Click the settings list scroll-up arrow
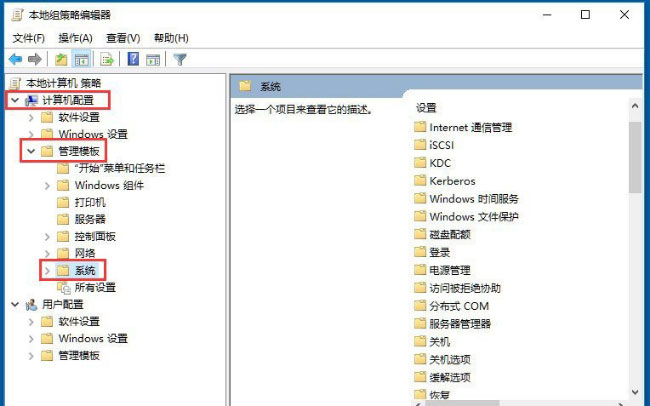This screenshot has width=650, height=406. click(635, 106)
